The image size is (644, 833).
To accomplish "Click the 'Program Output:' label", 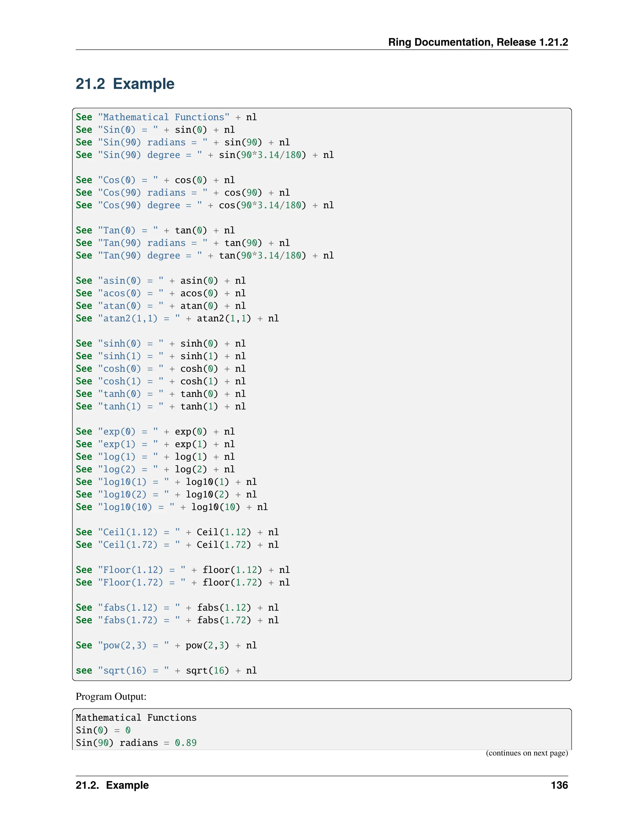I will point(111,697).
